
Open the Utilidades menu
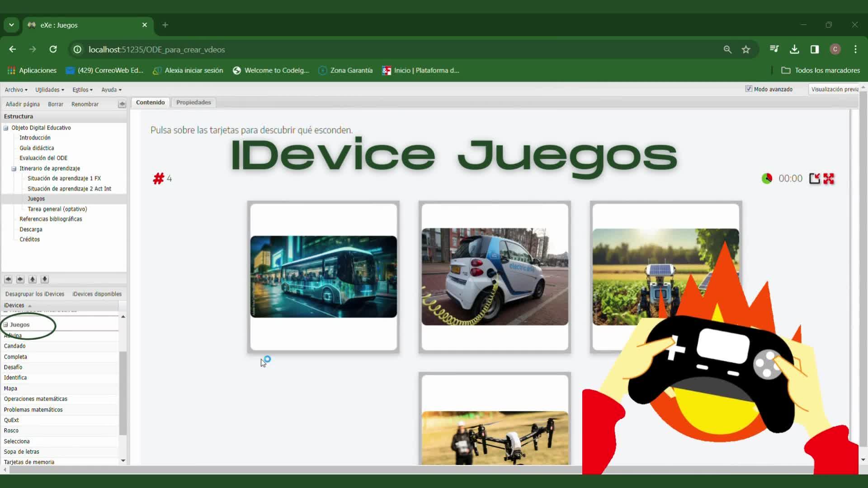(50, 90)
